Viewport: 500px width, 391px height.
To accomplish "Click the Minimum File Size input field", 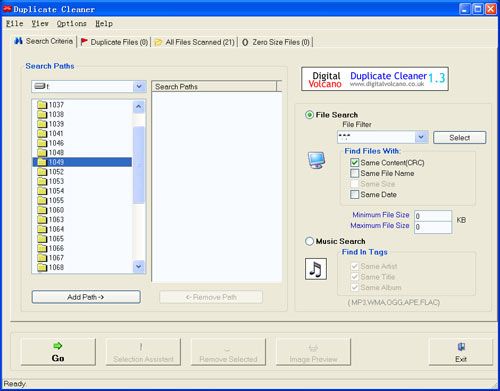I will click(433, 216).
